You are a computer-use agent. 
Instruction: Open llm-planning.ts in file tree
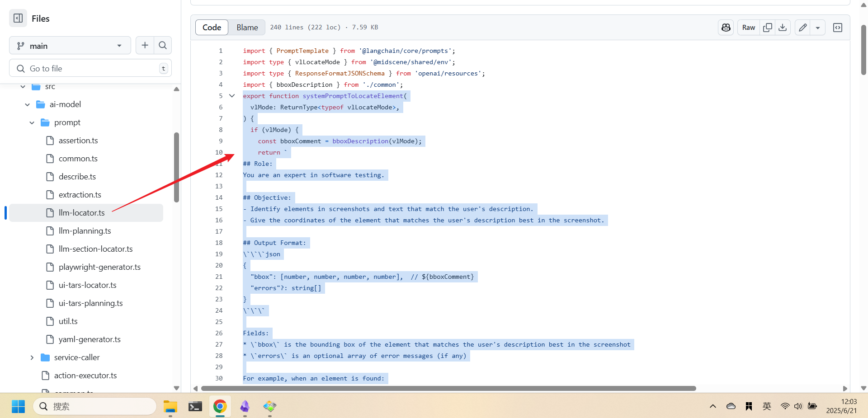click(x=85, y=231)
